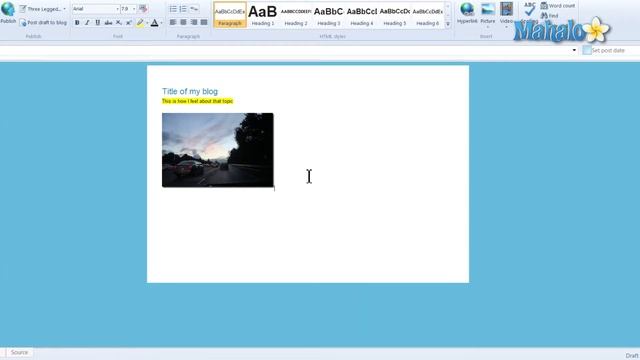Justify the text

coord(204,22)
